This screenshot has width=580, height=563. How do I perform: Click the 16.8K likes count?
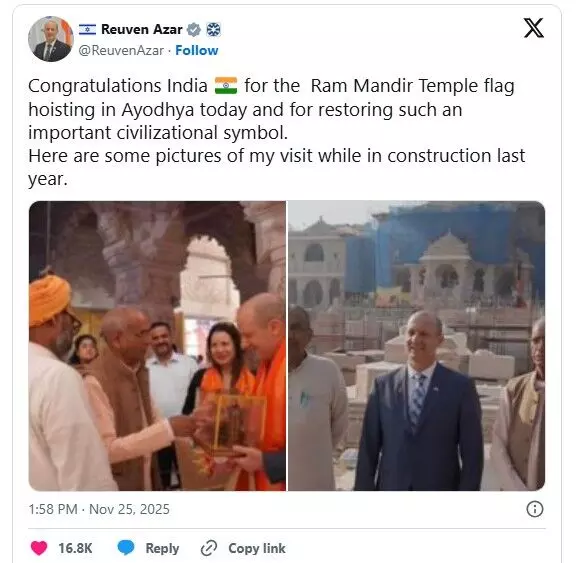[75, 548]
